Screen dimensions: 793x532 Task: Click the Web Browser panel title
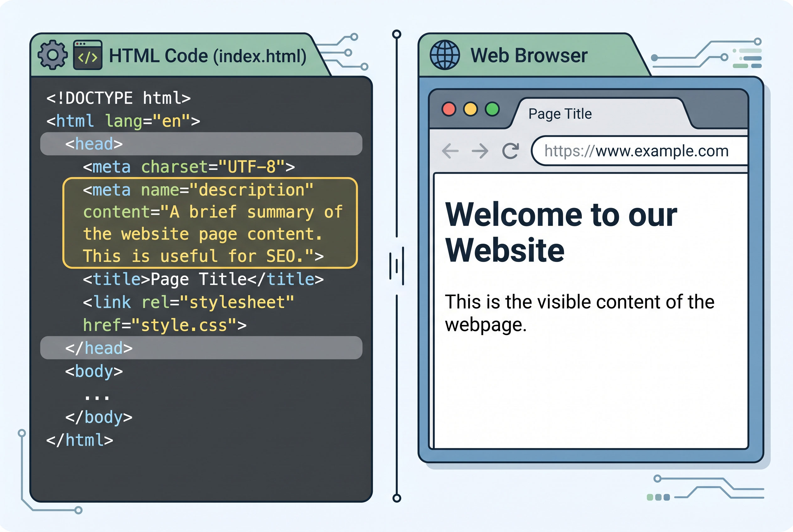click(529, 55)
